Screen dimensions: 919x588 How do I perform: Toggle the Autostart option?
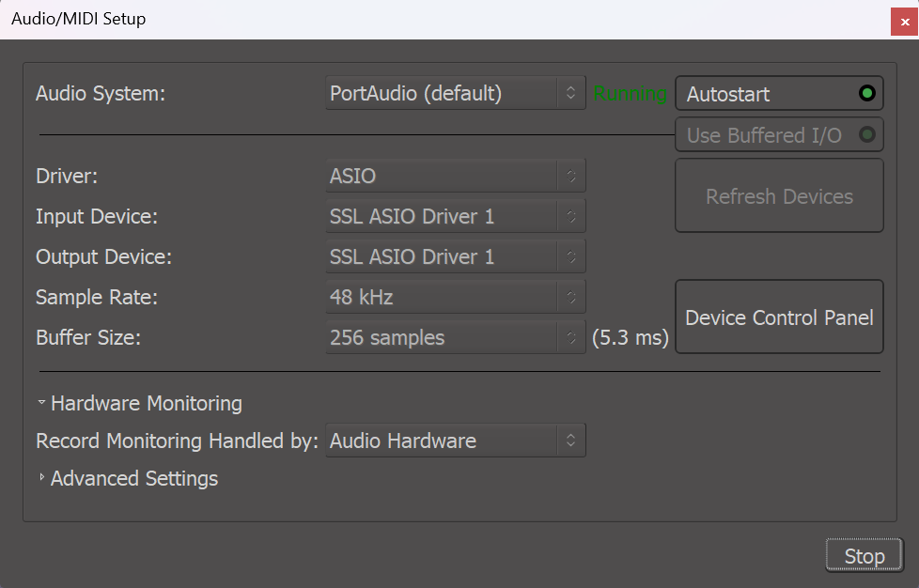(778, 93)
